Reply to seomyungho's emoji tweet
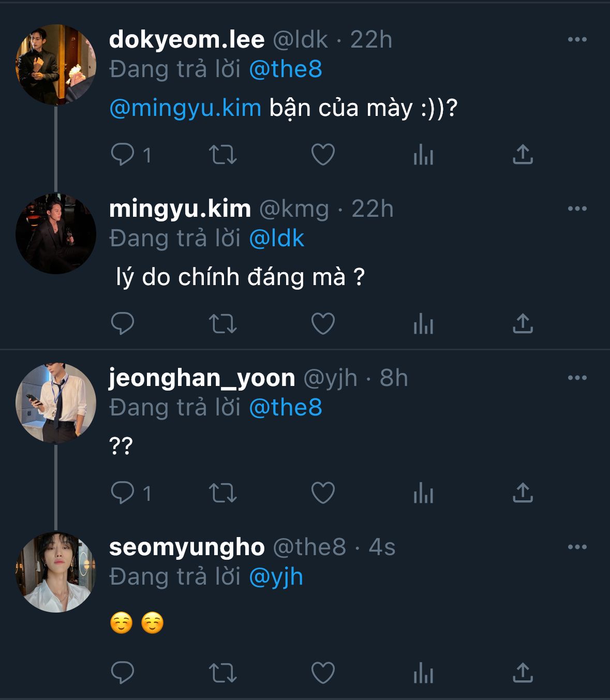Viewport: 610px width, 700px height. click(x=123, y=673)
